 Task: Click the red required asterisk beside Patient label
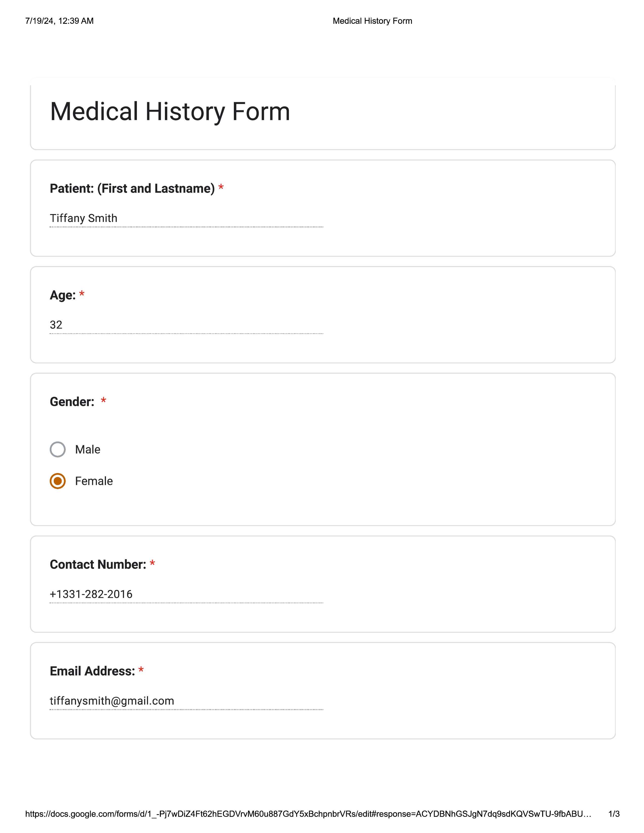pos(221,187)
